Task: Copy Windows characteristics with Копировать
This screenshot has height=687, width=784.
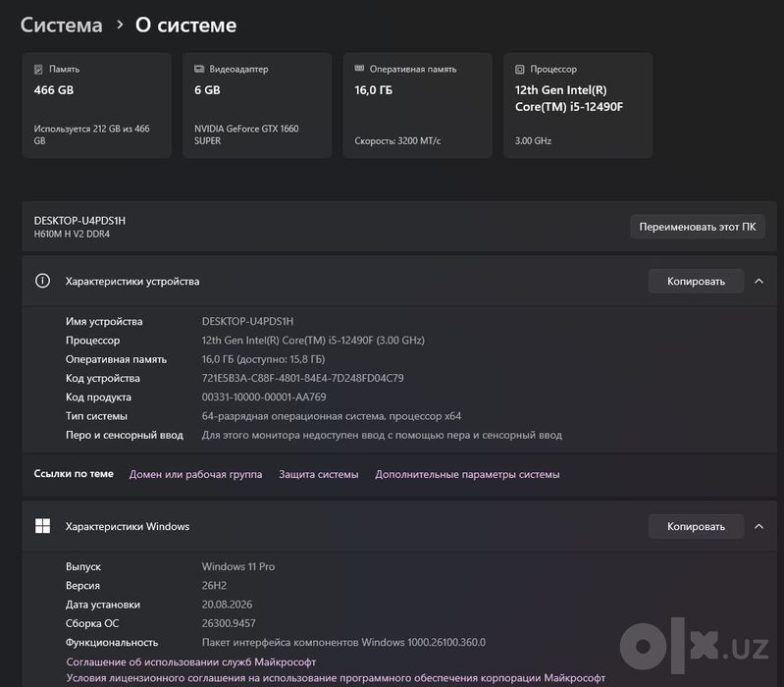Action: (x=696, y=526)
